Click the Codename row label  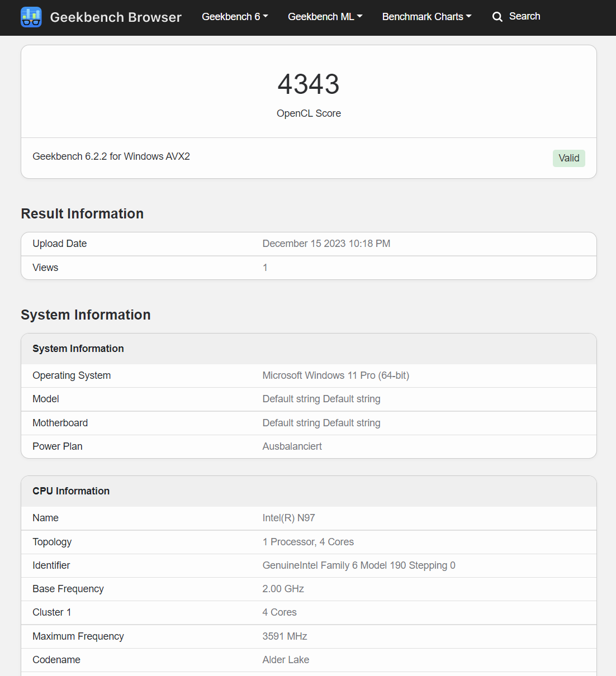(56, 660)
